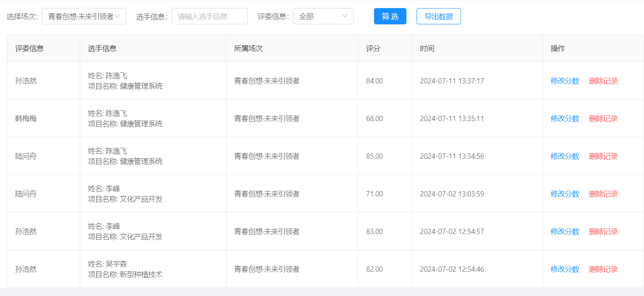The image size is (644, 296).
Task: Click the 筛选 button
Action: (390, 16)
